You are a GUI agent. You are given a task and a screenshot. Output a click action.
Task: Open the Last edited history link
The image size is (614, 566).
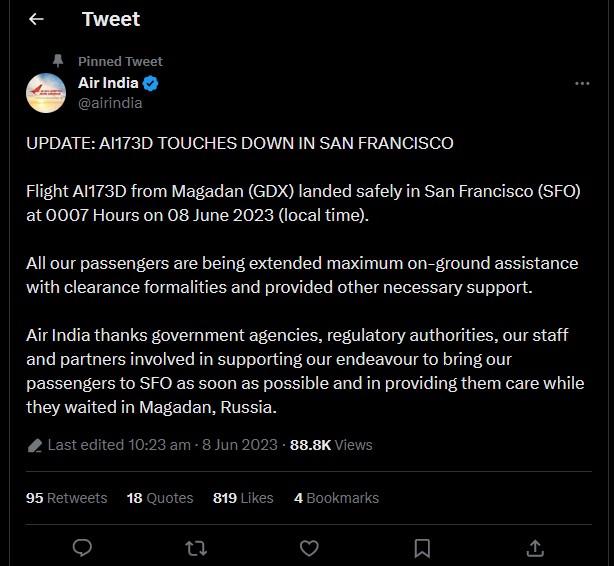coord(119,445)
